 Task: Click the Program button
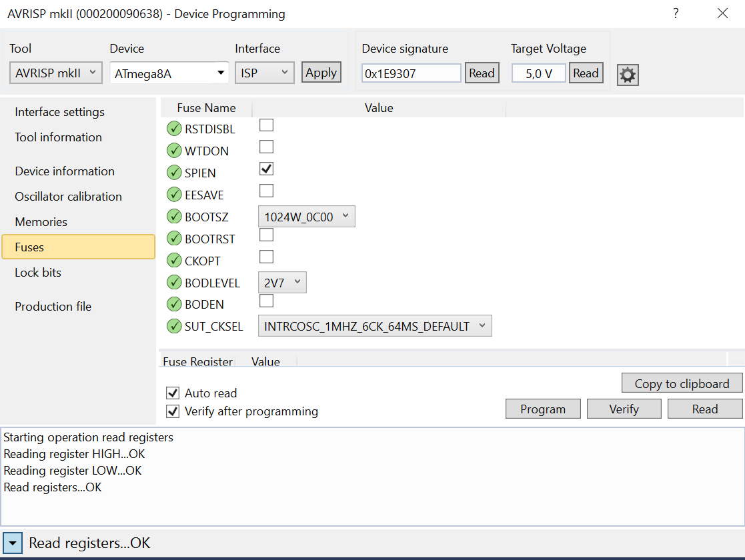(543, 409)
